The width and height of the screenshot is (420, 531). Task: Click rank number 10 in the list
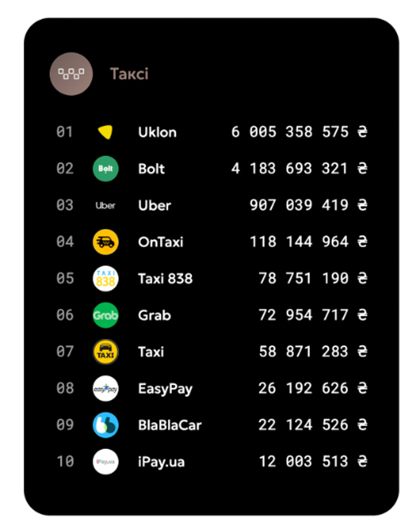(x=65, y=462)
